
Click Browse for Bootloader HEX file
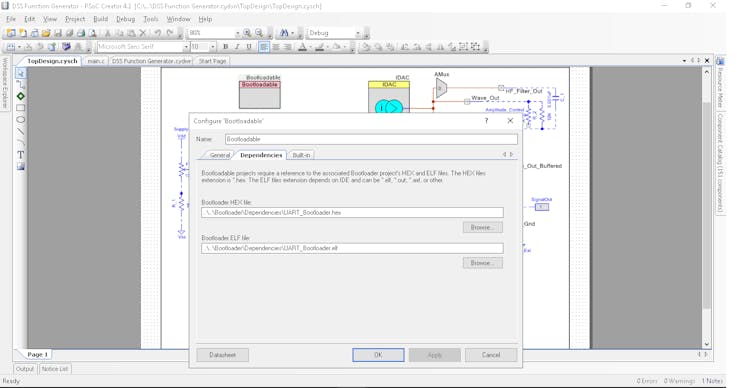tap(482, 228)
